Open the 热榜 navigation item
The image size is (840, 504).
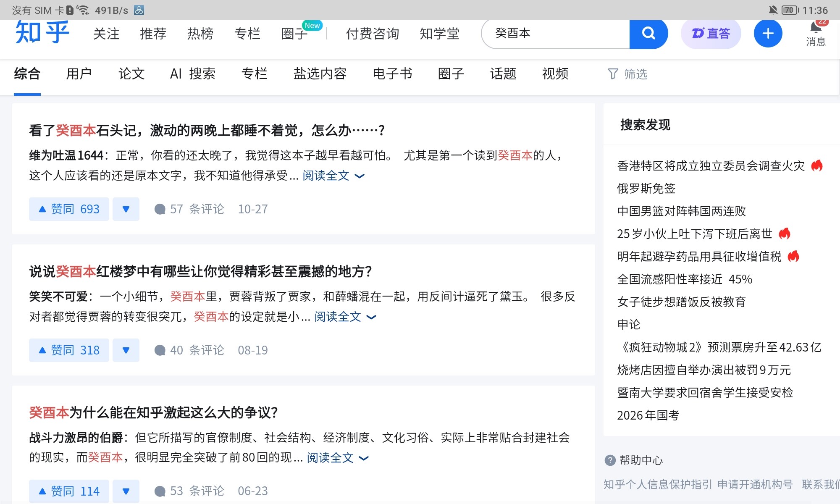coord(200,34)
